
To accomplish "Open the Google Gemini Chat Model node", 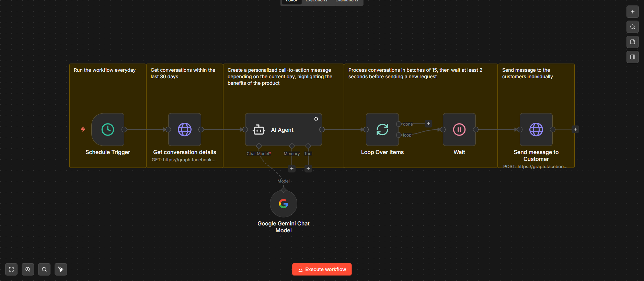I will point(284,204).
